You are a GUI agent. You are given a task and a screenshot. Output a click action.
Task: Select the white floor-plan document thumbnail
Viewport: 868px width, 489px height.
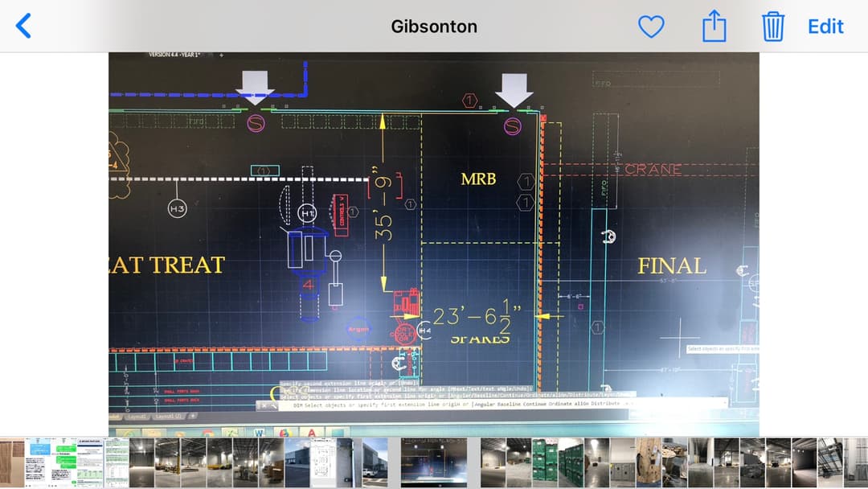(x=323, y=462)
